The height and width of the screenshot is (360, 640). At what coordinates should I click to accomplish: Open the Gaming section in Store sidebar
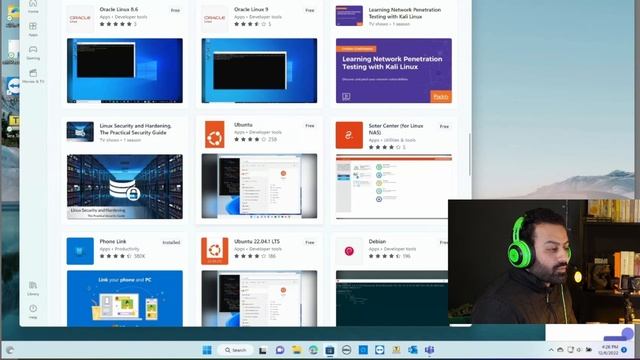point(33,53)
